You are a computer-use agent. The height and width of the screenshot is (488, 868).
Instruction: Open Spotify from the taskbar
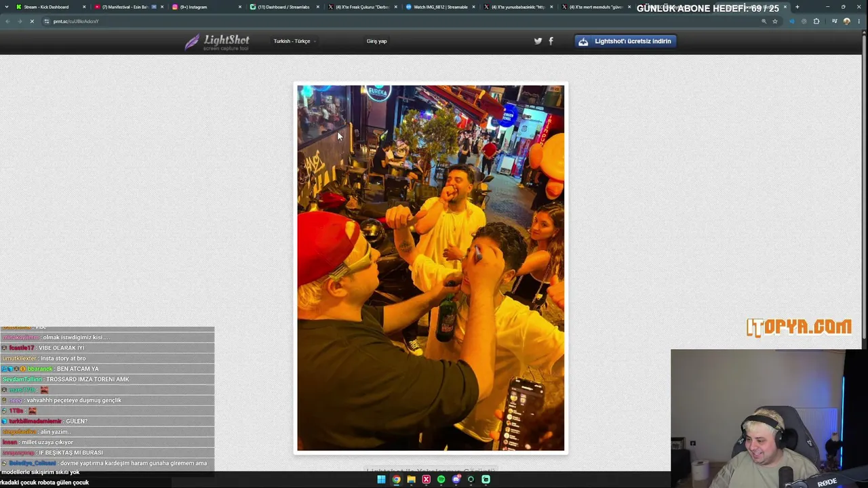(x=441, y=479)
